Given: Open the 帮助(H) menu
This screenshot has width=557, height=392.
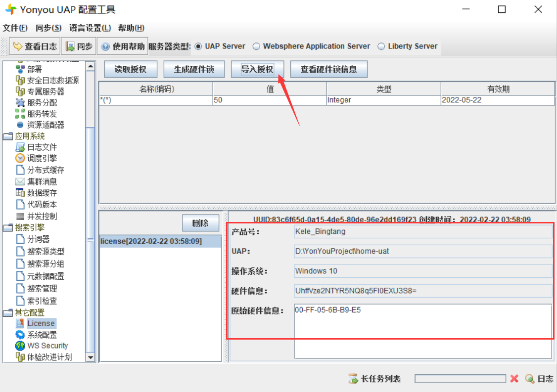Looking at the screenshot, I should (131, 28).
